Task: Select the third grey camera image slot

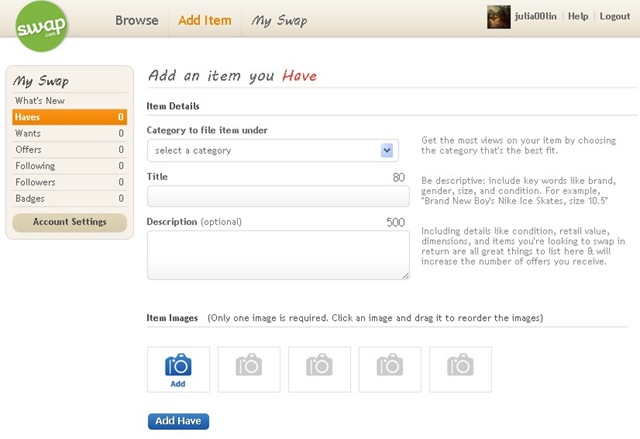Action: coord(320,370)
